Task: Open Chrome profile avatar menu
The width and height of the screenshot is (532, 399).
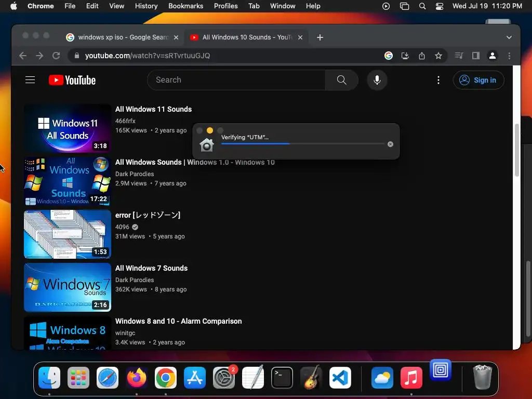Action: point(493,56)
